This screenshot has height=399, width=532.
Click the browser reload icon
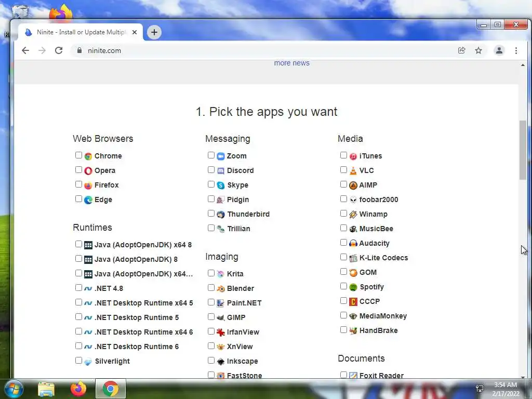[x=59, y=50]
